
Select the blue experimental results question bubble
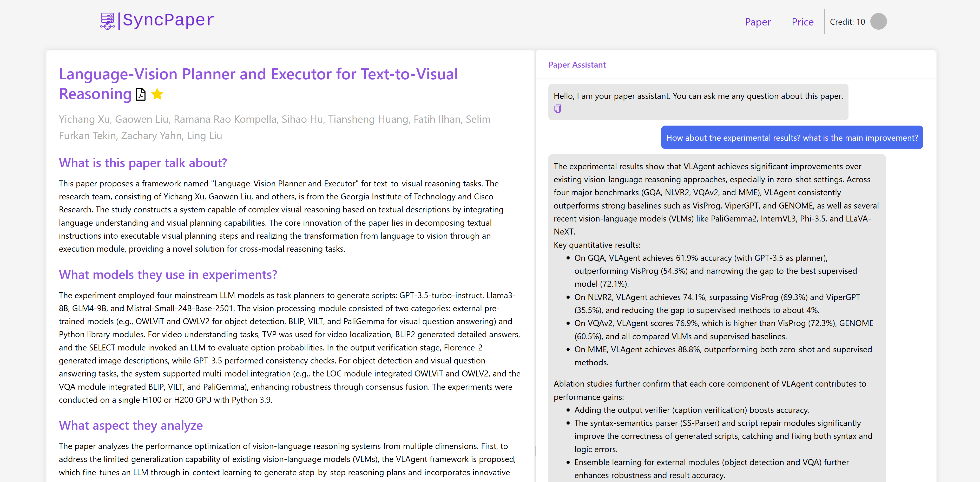(x=792, y=138)
